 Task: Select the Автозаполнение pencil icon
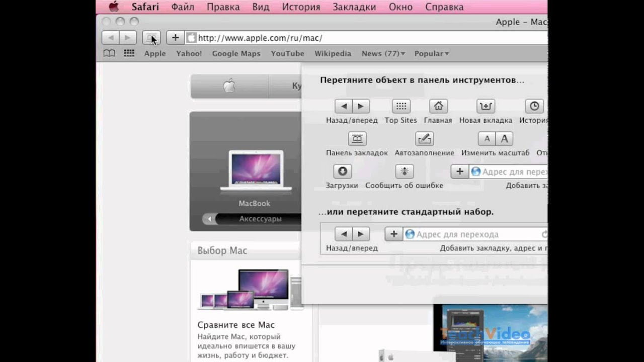[424, 139]
